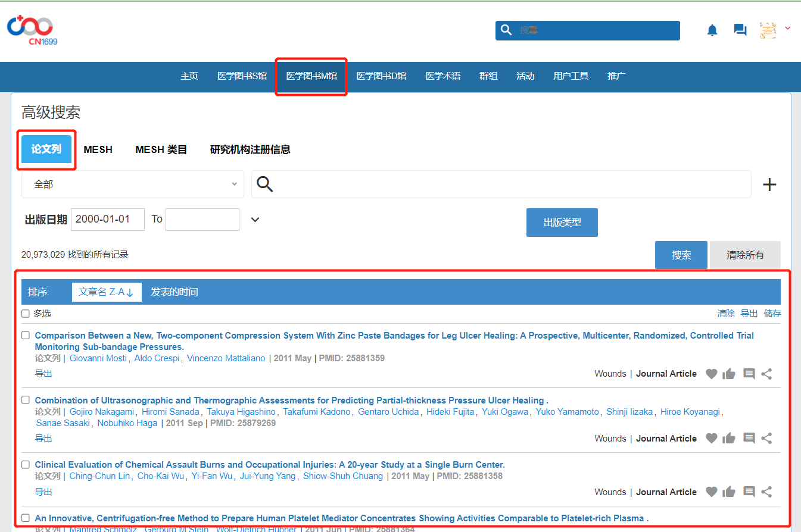Thumbs-up the Combination of Ultrasonographic article

pyautogui.click(x=729, y=439)
